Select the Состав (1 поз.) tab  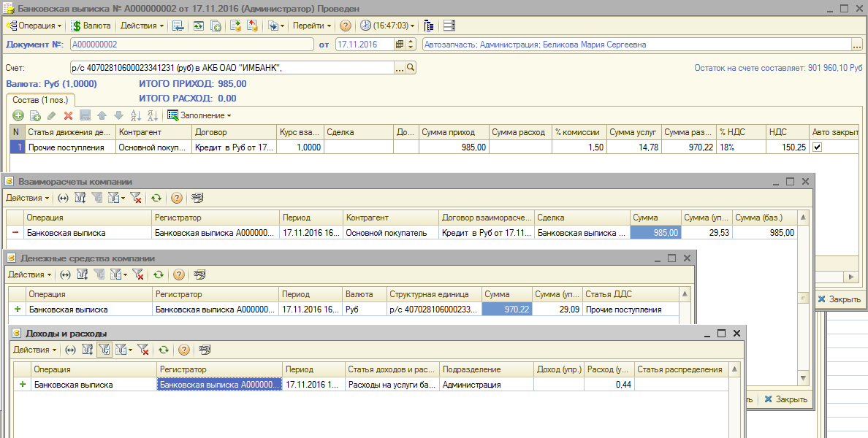tap(40, 100)
